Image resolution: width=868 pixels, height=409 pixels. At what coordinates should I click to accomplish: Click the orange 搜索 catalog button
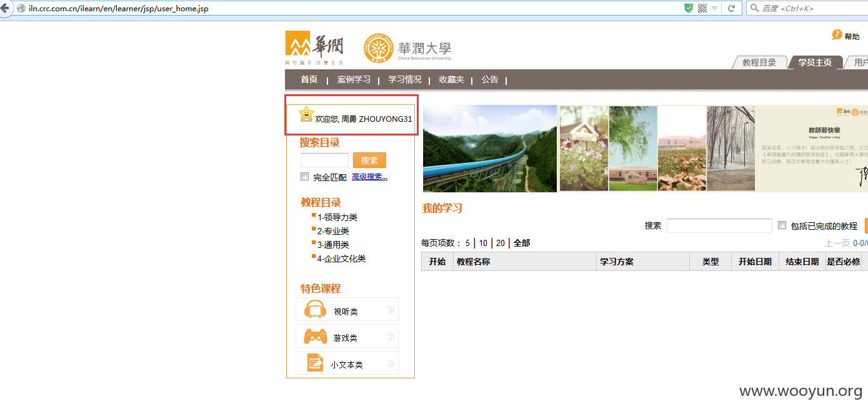(369, 160)
